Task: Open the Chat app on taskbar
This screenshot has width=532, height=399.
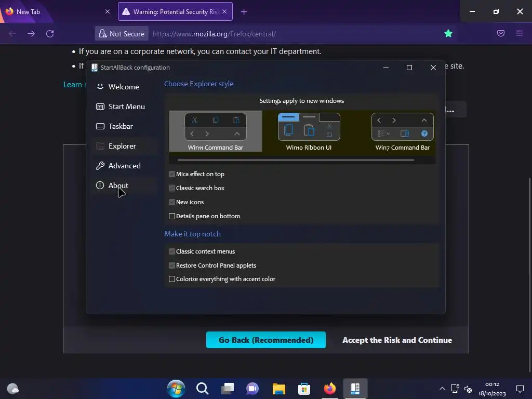Action: tap(252, 389)
